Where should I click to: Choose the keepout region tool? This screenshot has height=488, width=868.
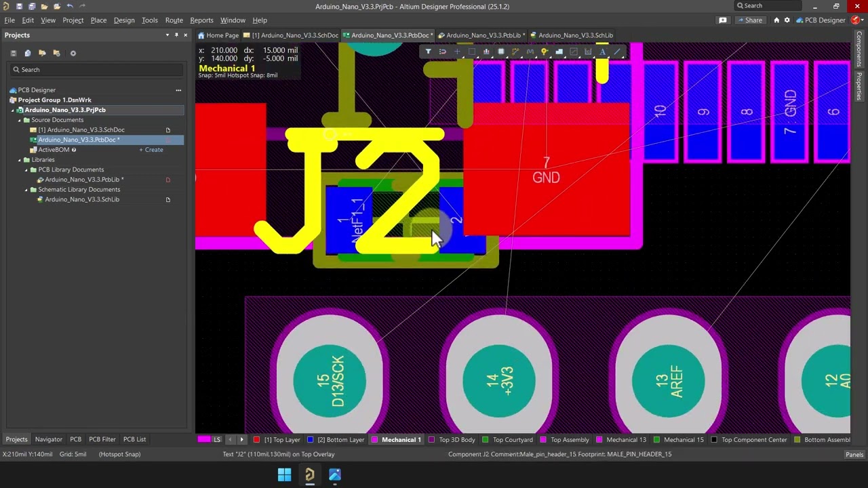pyautogui.click(x=574, y=52)
